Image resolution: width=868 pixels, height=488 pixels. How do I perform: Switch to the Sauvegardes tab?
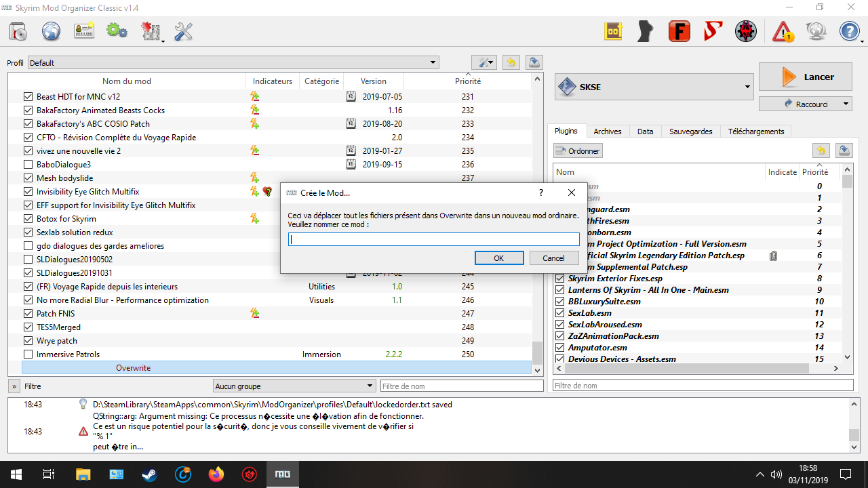click(690, 131)
